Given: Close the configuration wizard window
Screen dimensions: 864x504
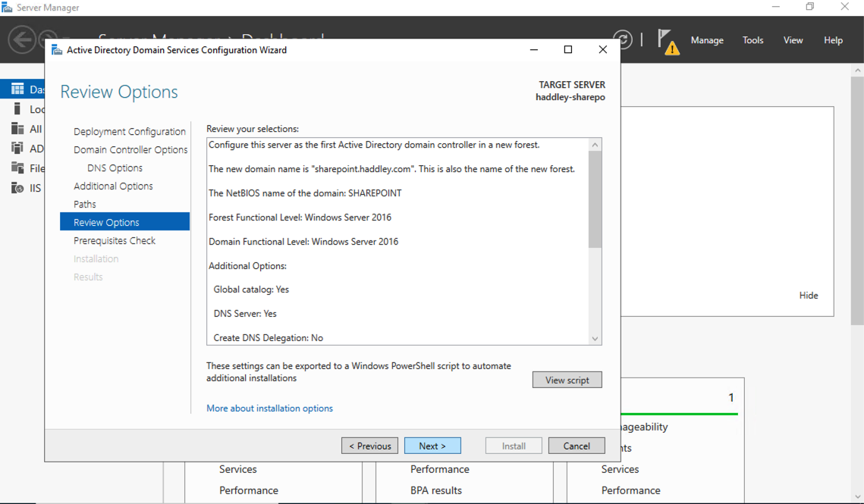Looking at the screenshot, I should (603, 49).
